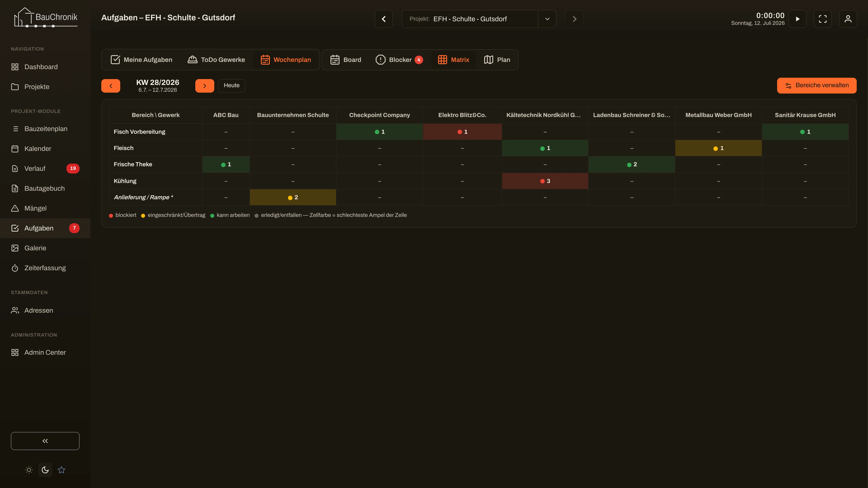Open Dashboard in the sidebar

45,67
